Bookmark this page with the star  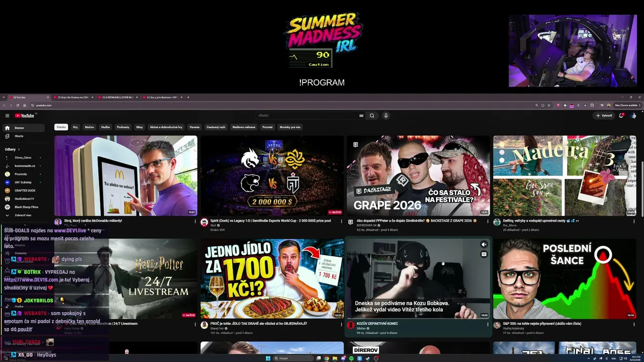pos(549,105)
